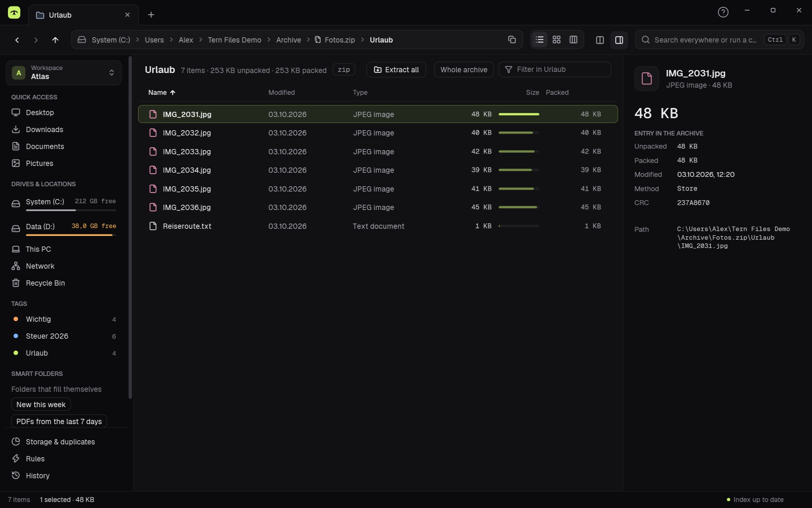The height and width of the screenshot is (508, 812).
Task: Open the New this week smart folder
Action: tap(41, 405)
